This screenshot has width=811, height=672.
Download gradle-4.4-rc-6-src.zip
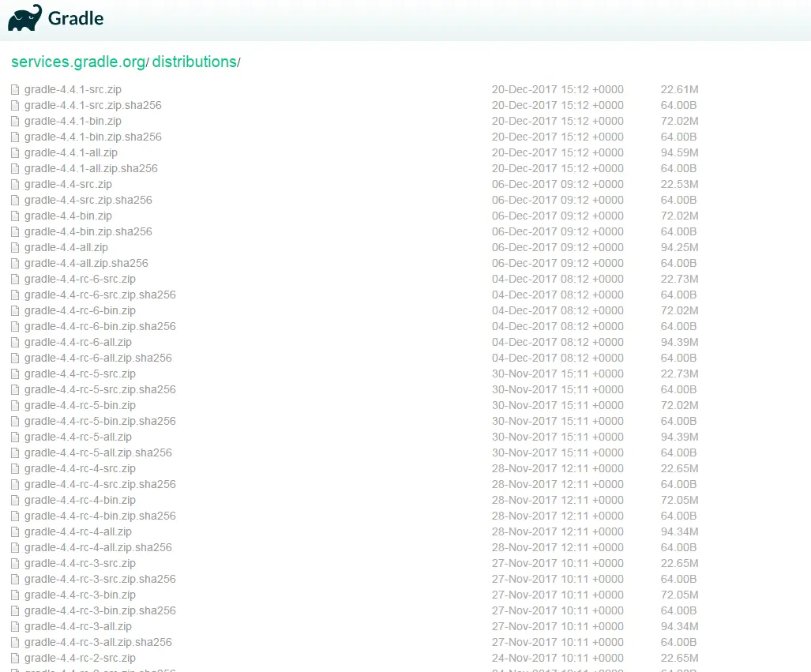point(81,279)
